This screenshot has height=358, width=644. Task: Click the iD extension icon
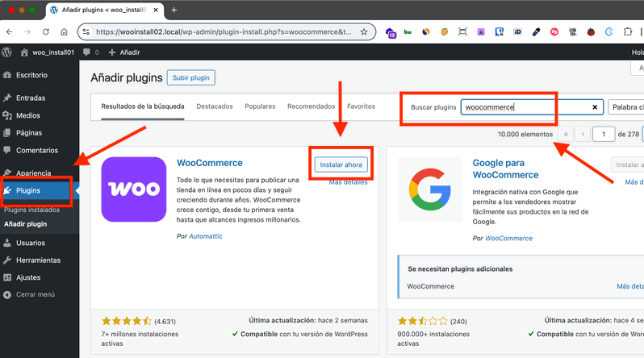(x=517, y=31)
